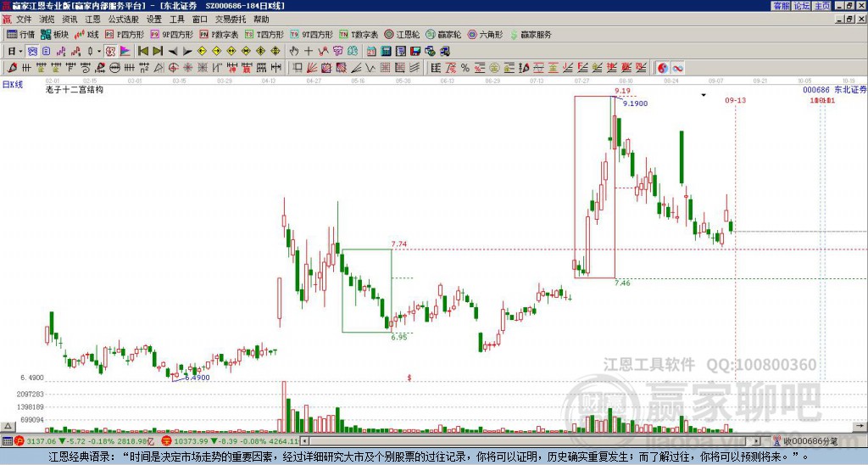
Task: Click the 主页 homepage button
Action: pos(822,6)
